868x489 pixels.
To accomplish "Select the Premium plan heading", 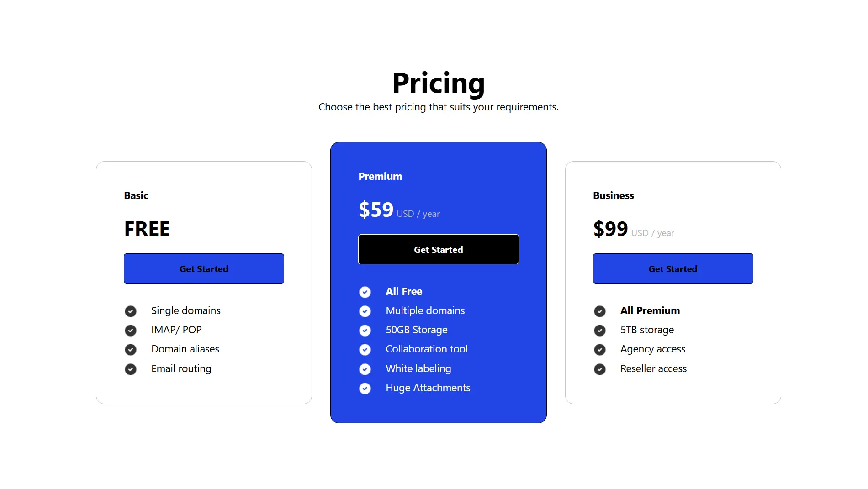I will 380,176.
